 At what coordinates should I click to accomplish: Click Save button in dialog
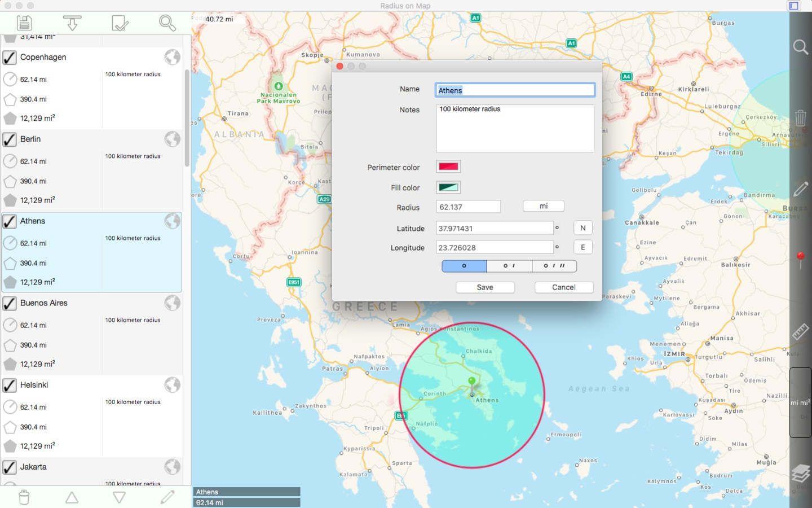coord(485,287)
